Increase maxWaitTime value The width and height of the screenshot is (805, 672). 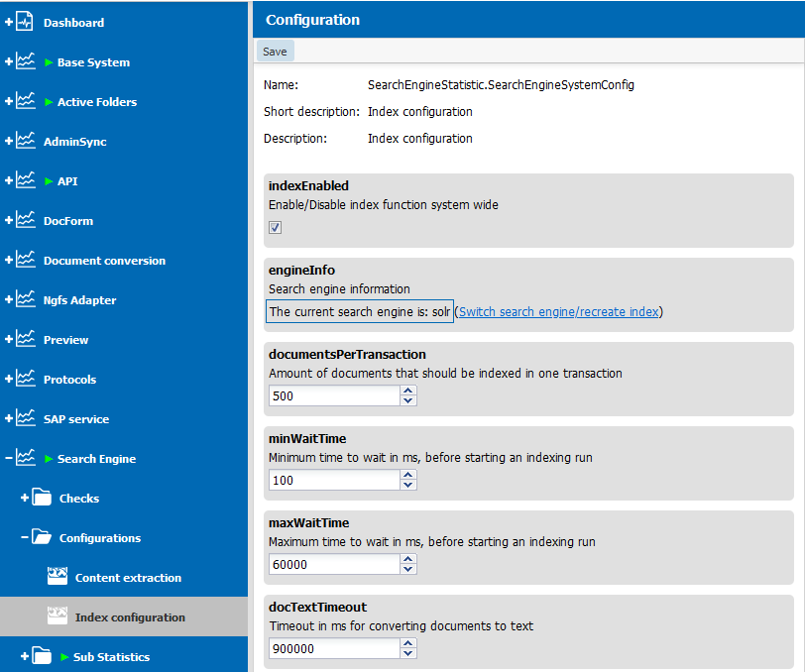(408, 560)
